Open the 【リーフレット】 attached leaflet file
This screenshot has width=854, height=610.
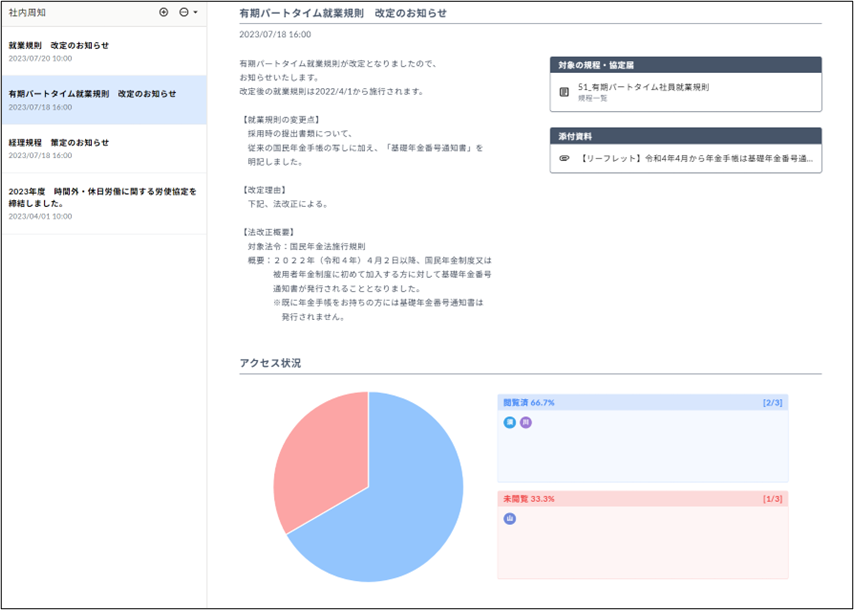tap(696, 158)
